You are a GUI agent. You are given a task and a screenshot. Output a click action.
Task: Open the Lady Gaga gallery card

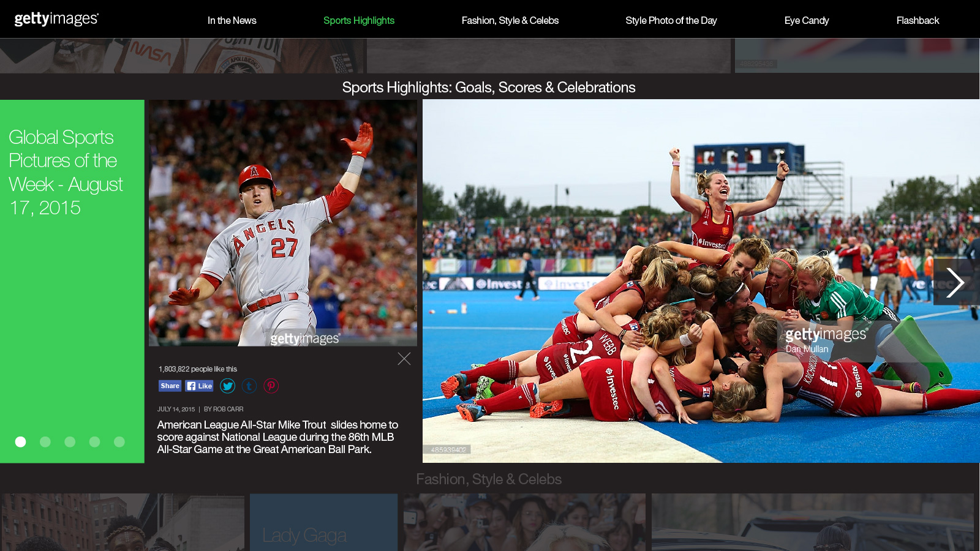323,522
